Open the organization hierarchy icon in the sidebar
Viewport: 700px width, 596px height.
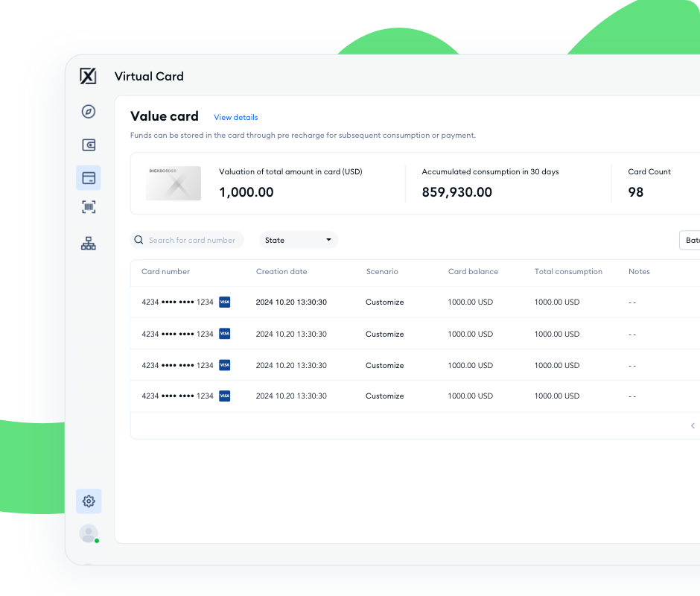[x=89, y=243]
